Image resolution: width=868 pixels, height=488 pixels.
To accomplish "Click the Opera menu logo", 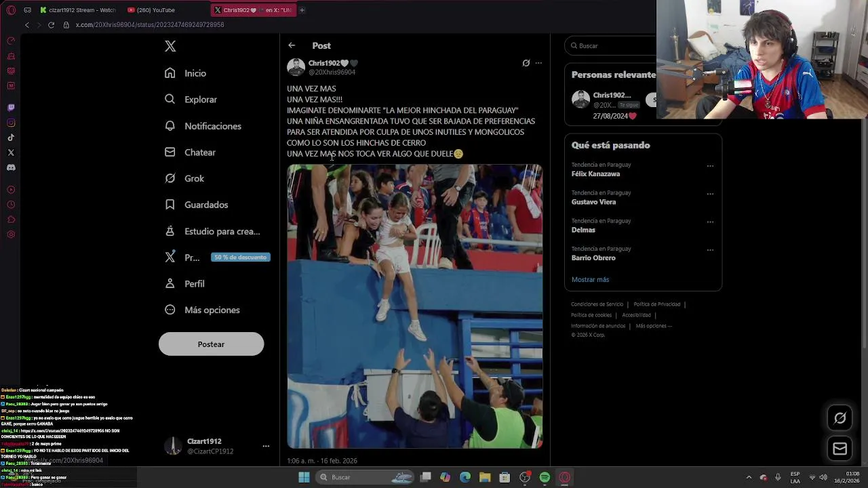I will click(x=11, y=10).
